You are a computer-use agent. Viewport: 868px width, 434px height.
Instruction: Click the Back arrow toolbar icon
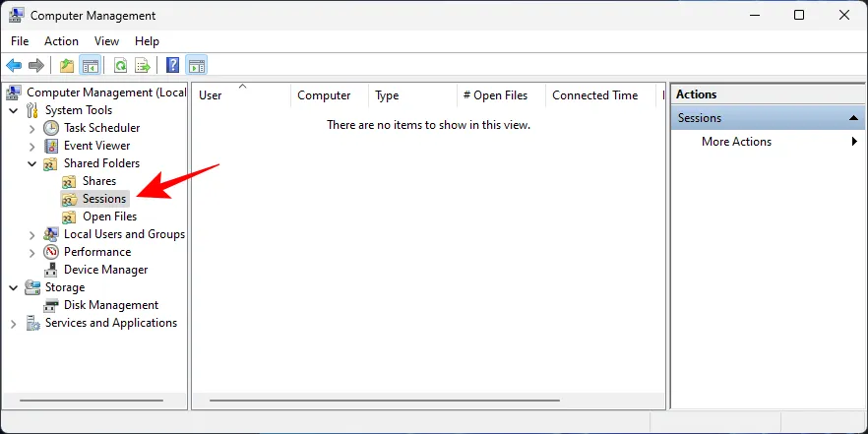click(14, 66)
